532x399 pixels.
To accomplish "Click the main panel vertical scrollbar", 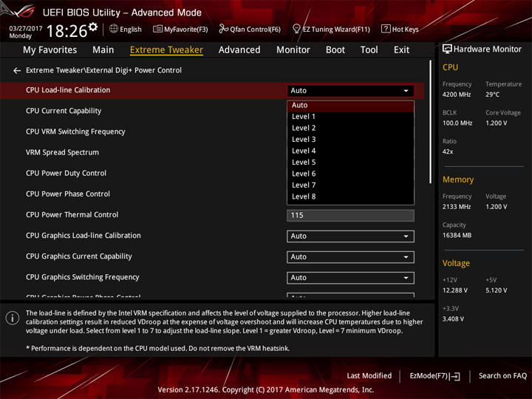I will (431, 122).
